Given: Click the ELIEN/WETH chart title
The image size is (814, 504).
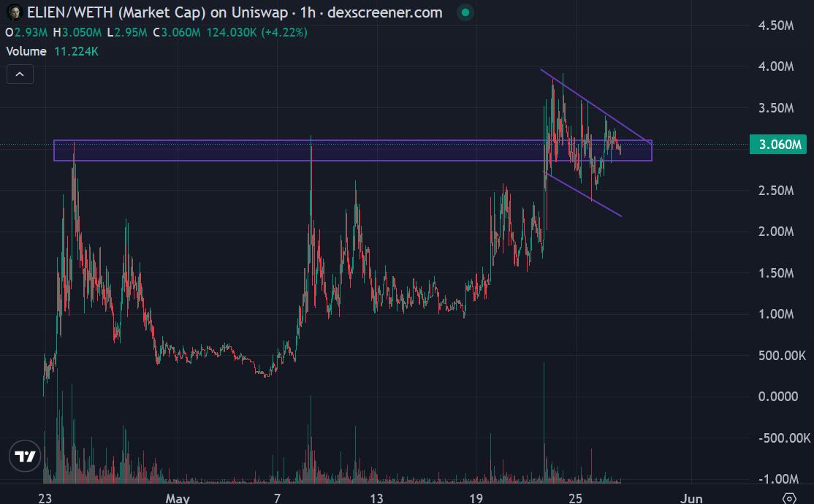Looking at the screenshot, I should [x=235, y=12].
